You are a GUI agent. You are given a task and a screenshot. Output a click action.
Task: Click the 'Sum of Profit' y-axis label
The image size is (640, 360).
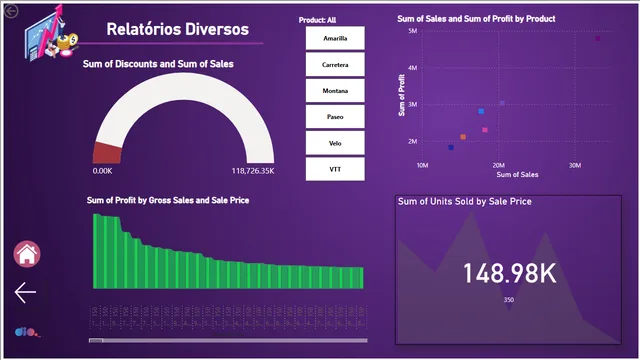pos(402,95)
